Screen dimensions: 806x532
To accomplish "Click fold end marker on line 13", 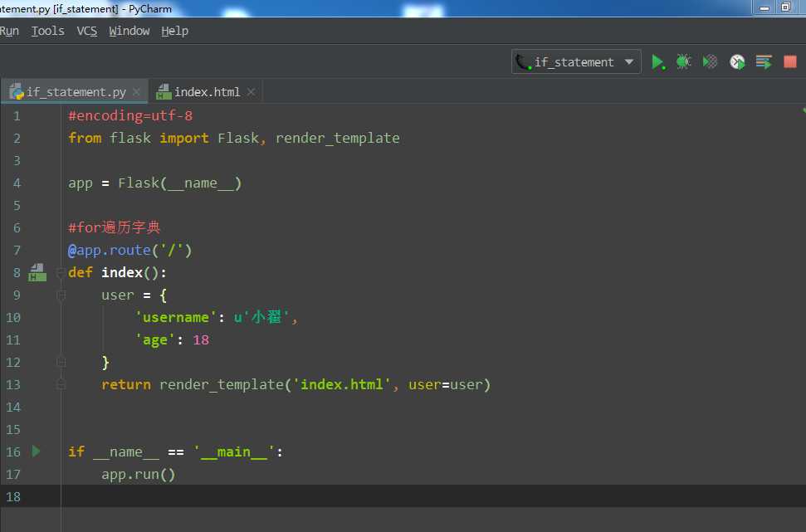I will click(61, 384).
